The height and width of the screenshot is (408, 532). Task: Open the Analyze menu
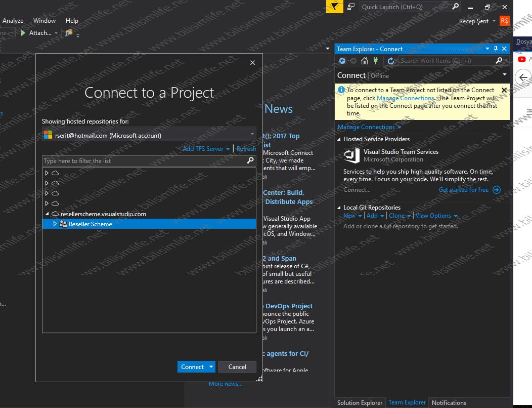[13, 21]
